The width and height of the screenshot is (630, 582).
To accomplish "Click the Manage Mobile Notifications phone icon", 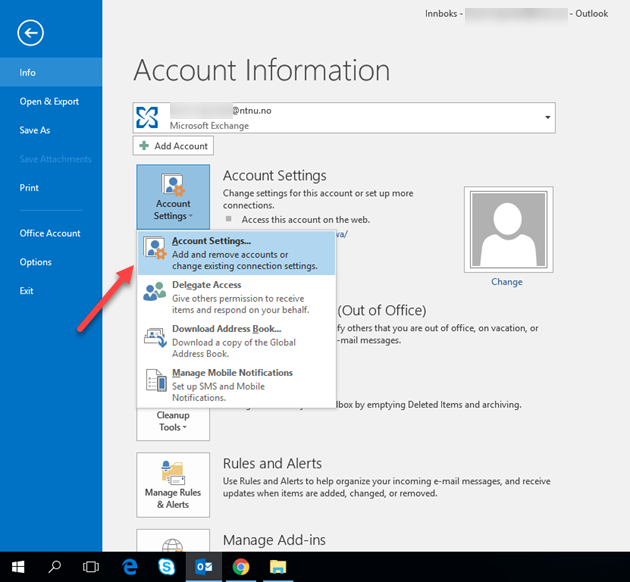I will click(156, 380).
